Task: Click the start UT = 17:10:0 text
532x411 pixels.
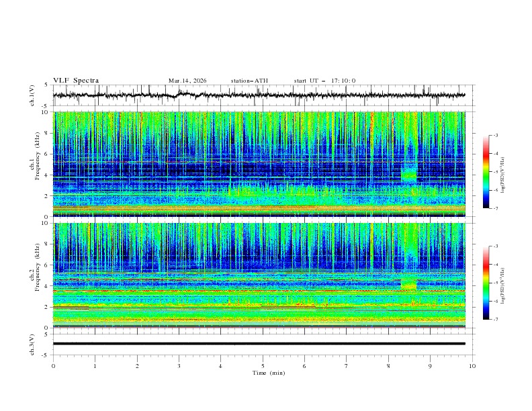Action: point(324,81)
